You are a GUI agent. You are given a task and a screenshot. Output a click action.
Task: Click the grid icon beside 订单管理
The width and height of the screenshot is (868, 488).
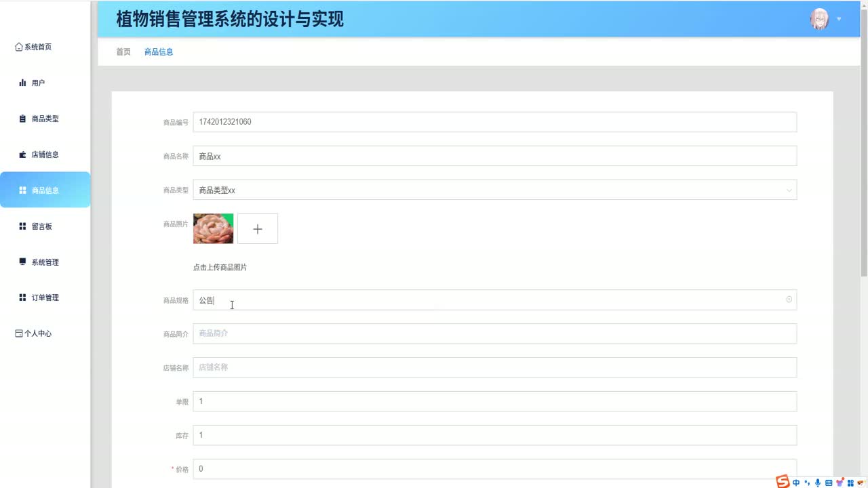click(x=22, y=298)
